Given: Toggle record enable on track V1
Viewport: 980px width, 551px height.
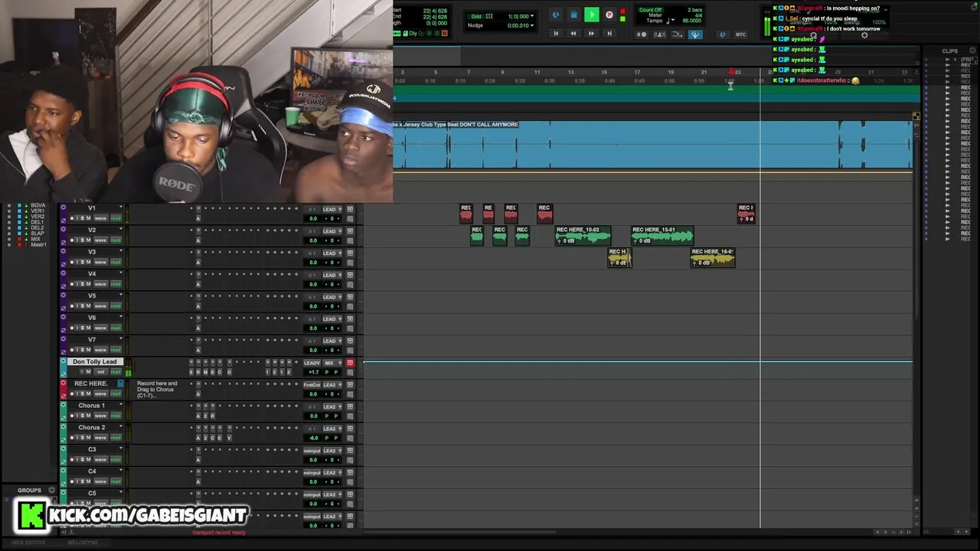Looking at the screenshot, I should pyautogui.click(x=72, y=219).
